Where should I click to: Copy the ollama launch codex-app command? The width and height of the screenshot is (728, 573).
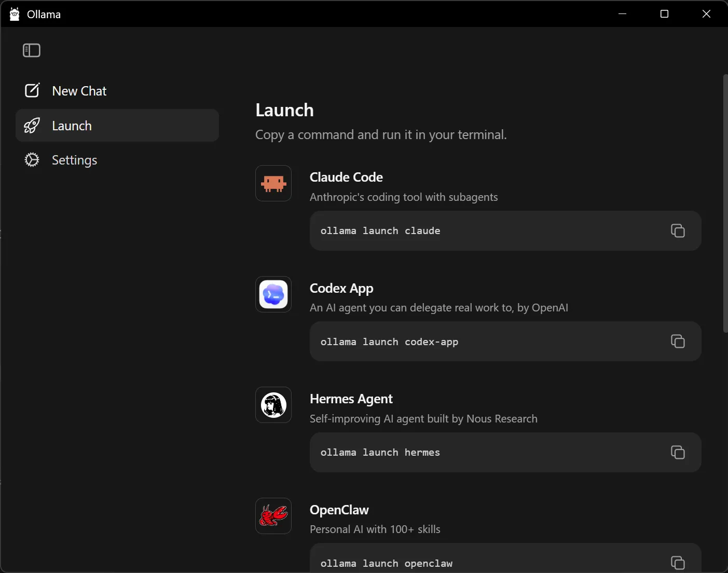tap(678, 341)
